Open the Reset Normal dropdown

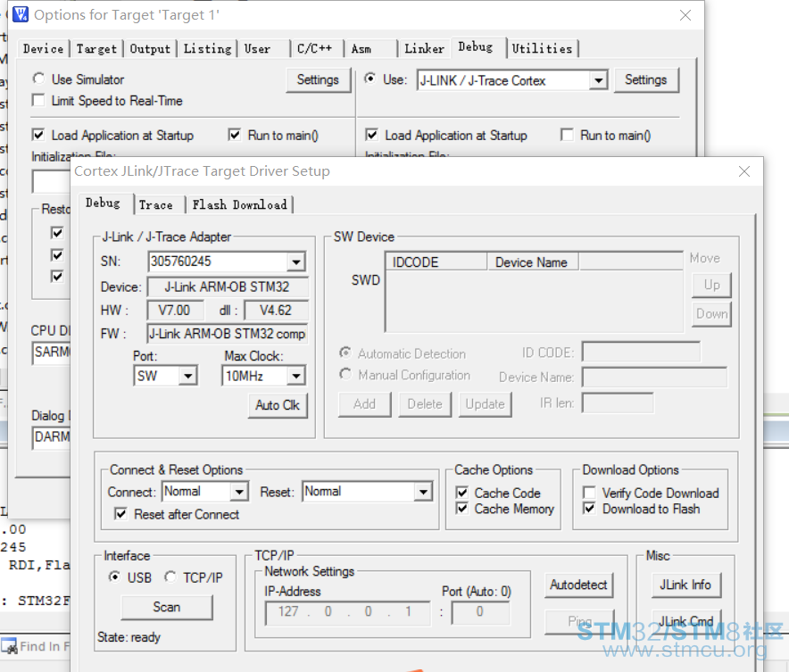click(x=423, y=492)
